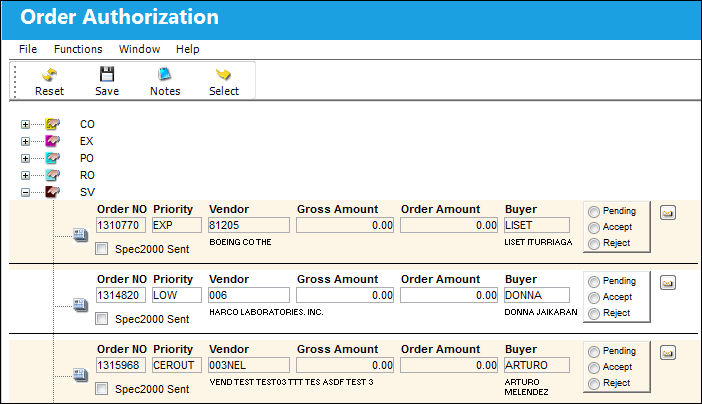
Task: Expand the PO tree node
Action: 26,158
